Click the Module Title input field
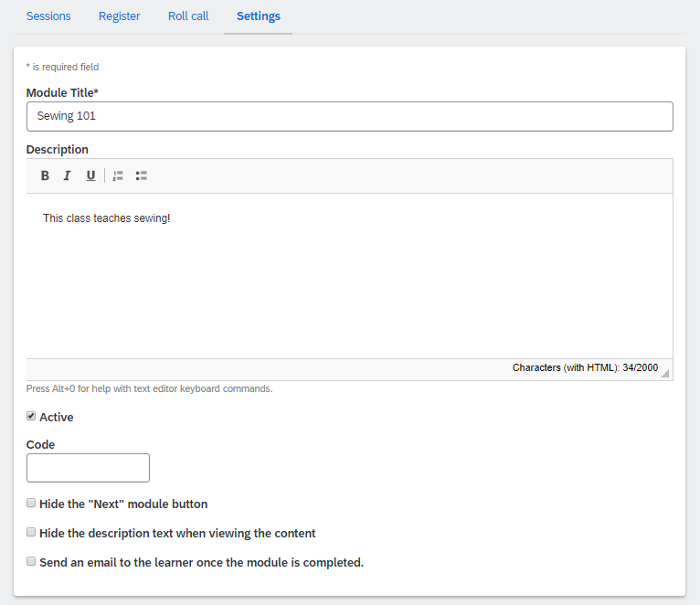700x605 pixels. coord(350,117)
